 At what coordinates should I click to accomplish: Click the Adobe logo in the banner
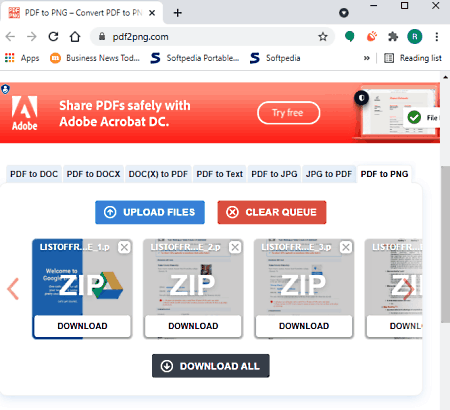point(24,113)
